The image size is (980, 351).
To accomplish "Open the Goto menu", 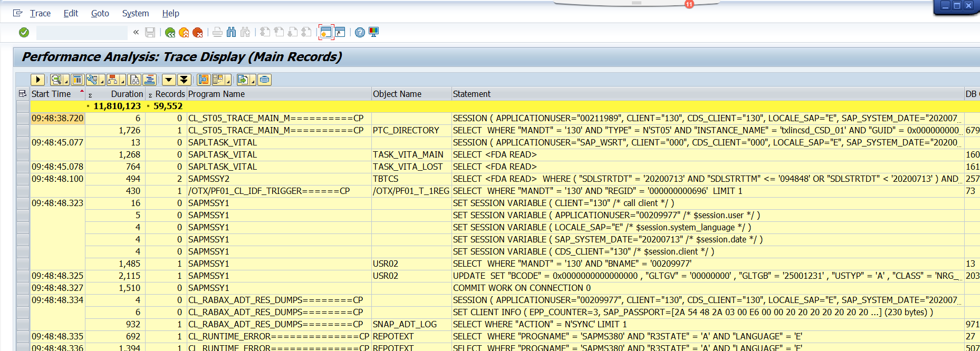I will [x=100, y=13].
